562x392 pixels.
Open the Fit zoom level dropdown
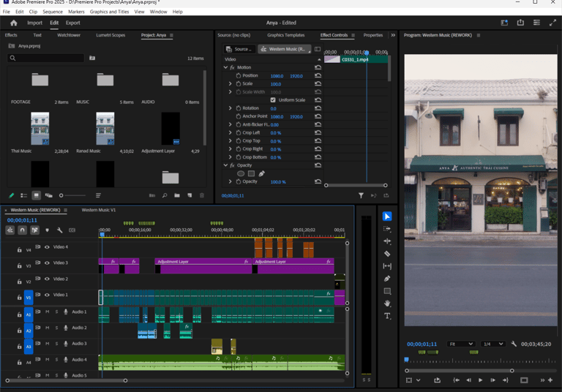pyautogui.click(x=460, y=344)
